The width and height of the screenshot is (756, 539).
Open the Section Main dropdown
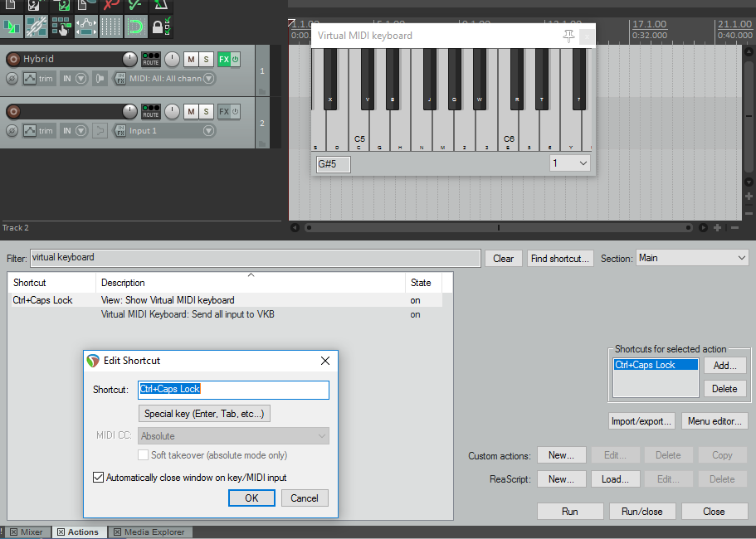click(x=692, y=258)
